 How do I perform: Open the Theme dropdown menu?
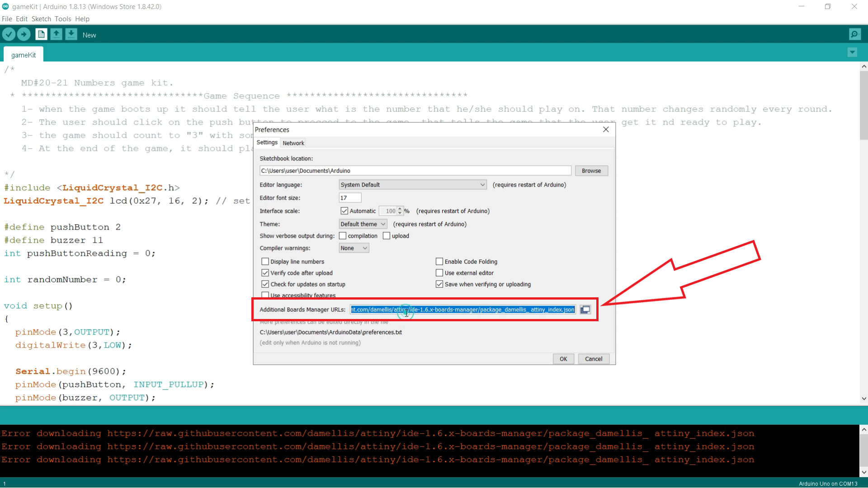tap(363, 224)
